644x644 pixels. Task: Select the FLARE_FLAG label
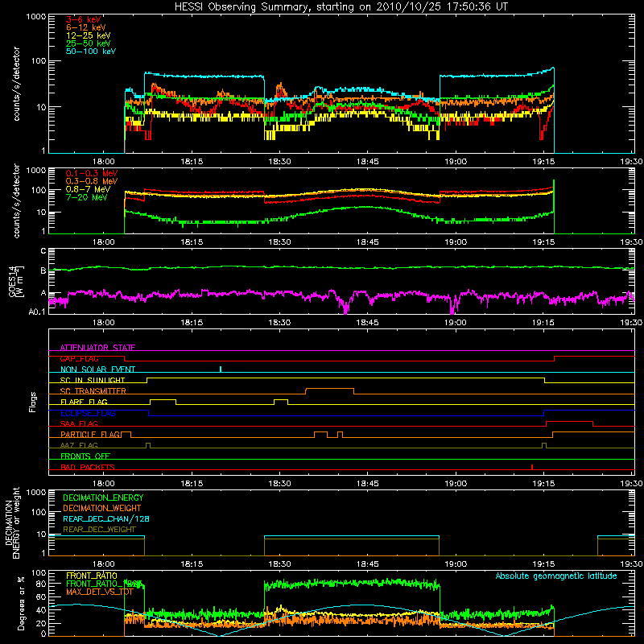point(84,402)
